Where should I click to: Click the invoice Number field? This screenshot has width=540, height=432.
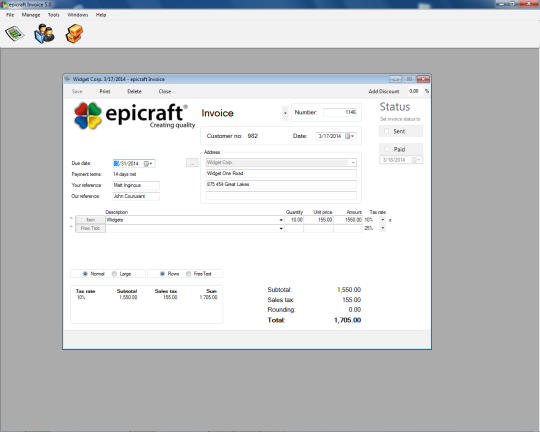(x=341, y=112)
